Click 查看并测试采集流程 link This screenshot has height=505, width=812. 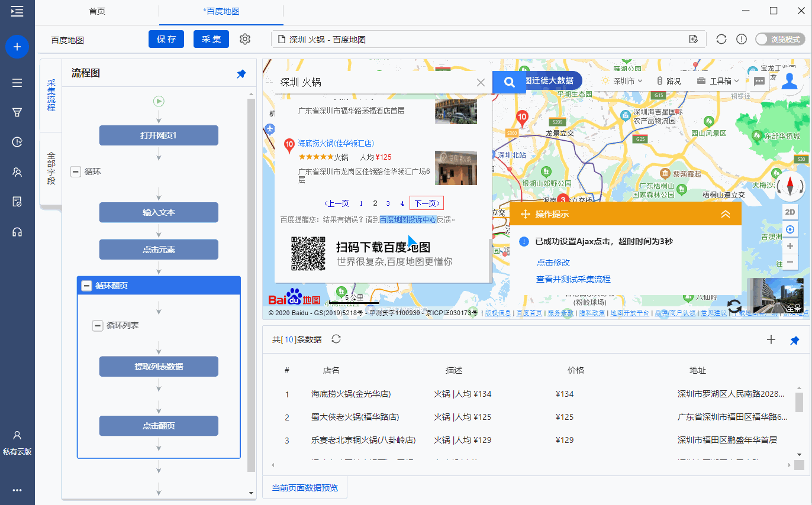(573, 279)
